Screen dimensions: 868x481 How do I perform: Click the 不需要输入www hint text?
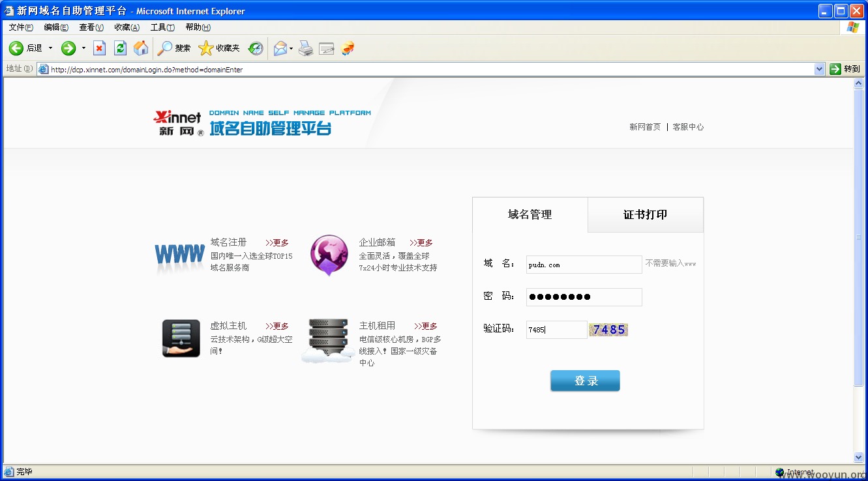tap(670, 263)
